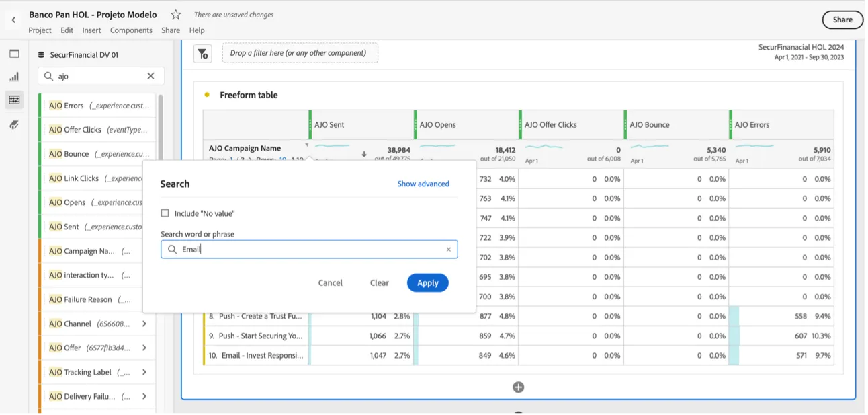Viewport: 868px width, 415px height.
Task: Expand the AJO Tracking Label chevron
Action: point(144,372)
